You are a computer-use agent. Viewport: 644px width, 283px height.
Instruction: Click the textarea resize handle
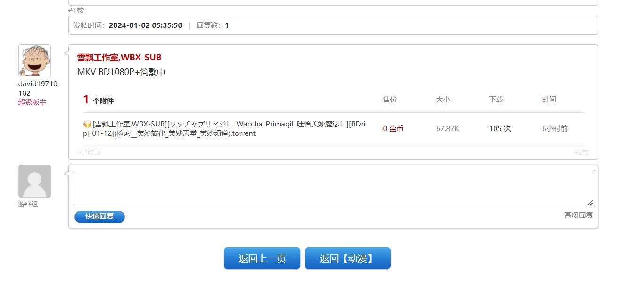pyautogui.click(x=590, y=203)
